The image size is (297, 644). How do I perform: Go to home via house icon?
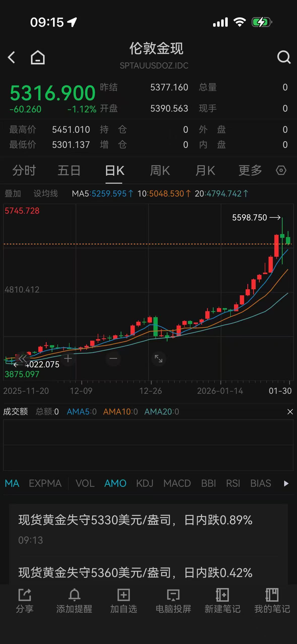click(38, 57)
